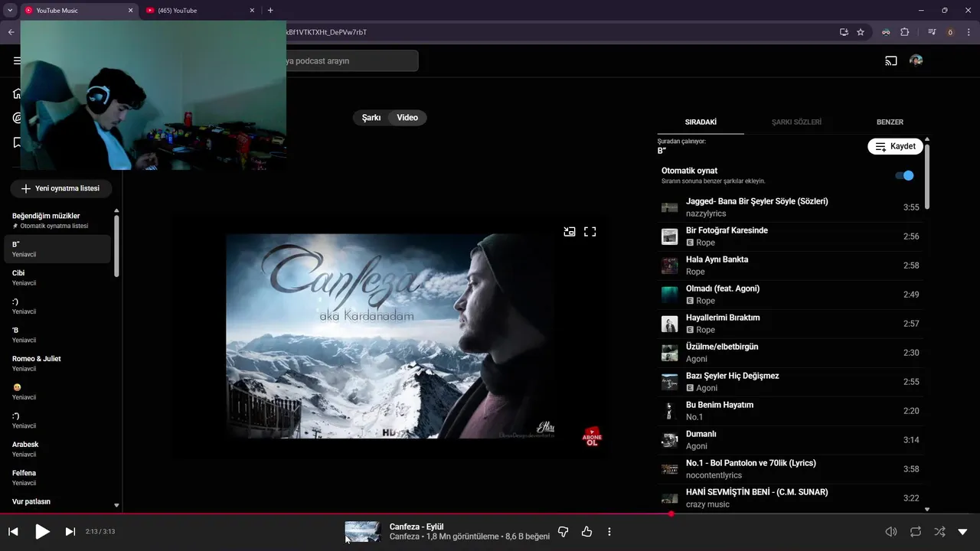Open the Felfena playlist
Image resolution: width=980 pixels, height=551 pixels.
click(x=58, y=478)
